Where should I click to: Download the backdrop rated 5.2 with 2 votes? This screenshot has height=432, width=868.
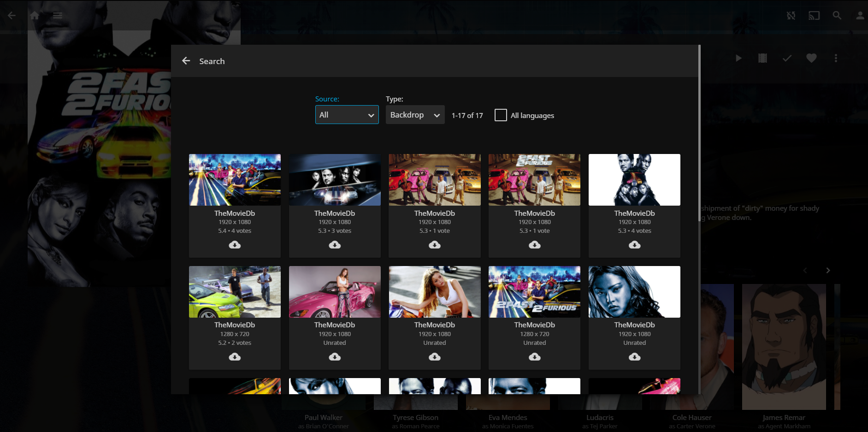click(x=235, y=357)
